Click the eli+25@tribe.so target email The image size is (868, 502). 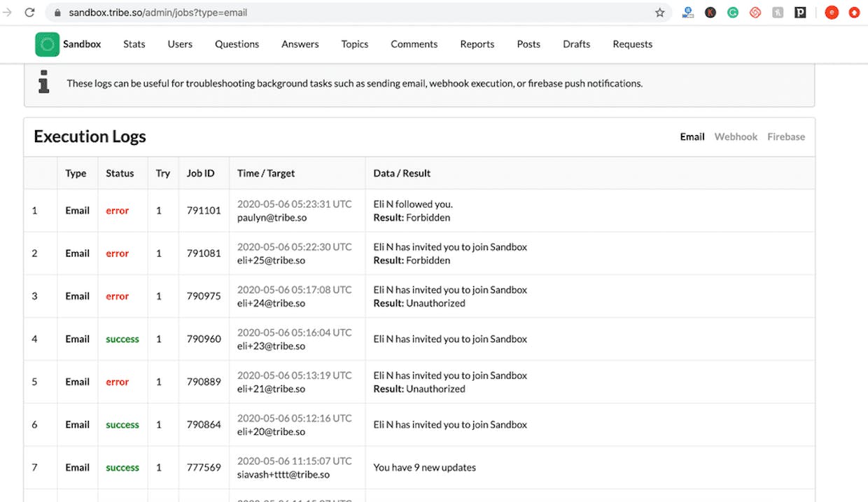[x=271, y=260]
